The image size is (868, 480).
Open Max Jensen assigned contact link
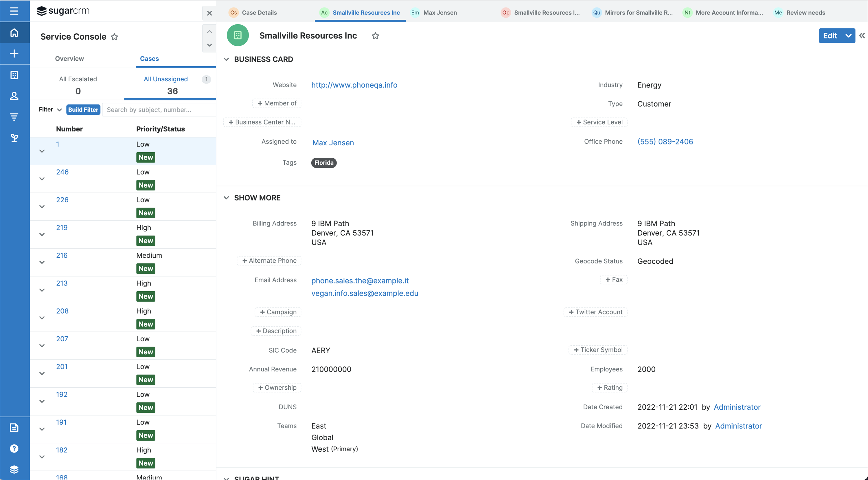[332, 142]
